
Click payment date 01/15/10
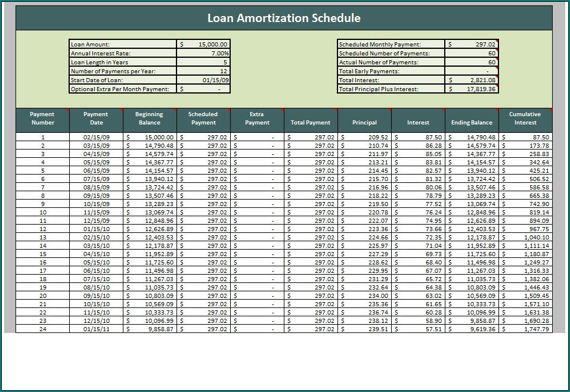click(97, 229)
